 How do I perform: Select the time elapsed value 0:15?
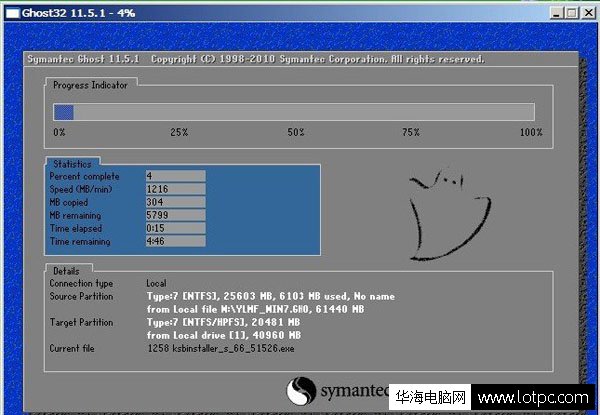tap(176, 228)
